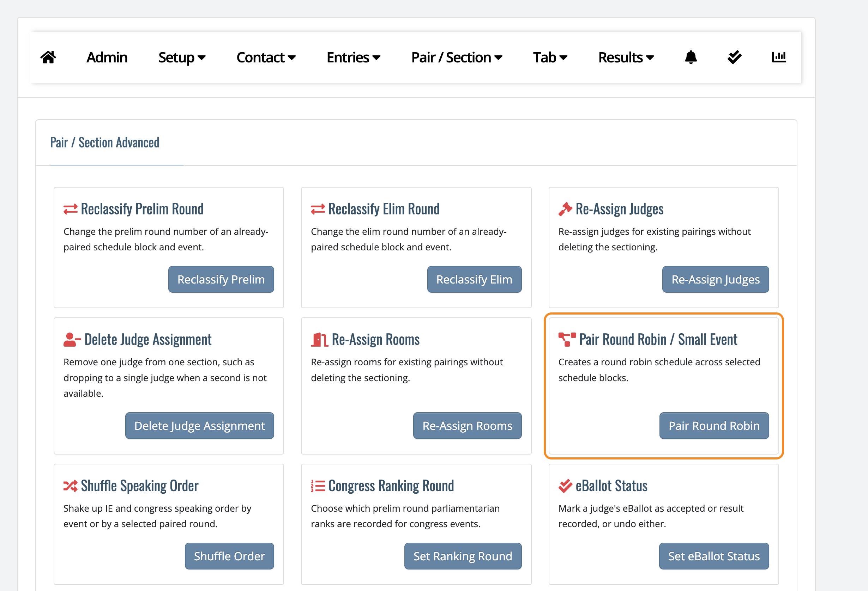
Task: Expand the Pair / Section dropdown menu
Action: 457,57
